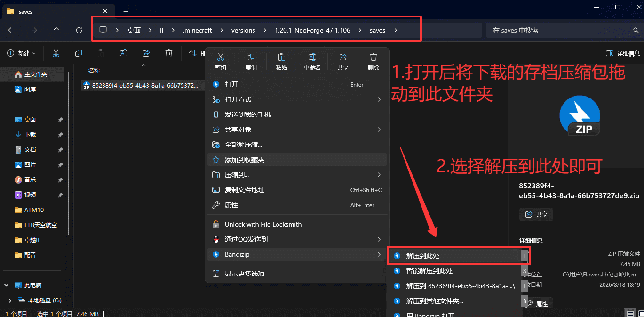
Task: Toggle the 详细信息 pane button
Action: pyautogui.click(x=622, y=53)
